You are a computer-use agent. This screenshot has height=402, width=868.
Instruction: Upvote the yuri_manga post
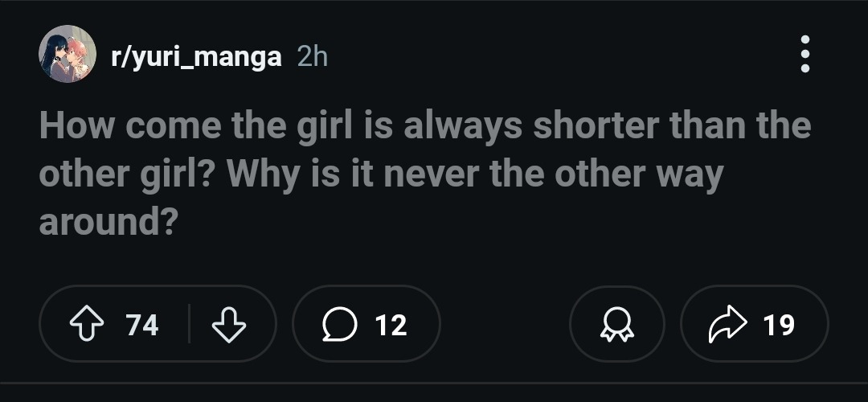86,324
